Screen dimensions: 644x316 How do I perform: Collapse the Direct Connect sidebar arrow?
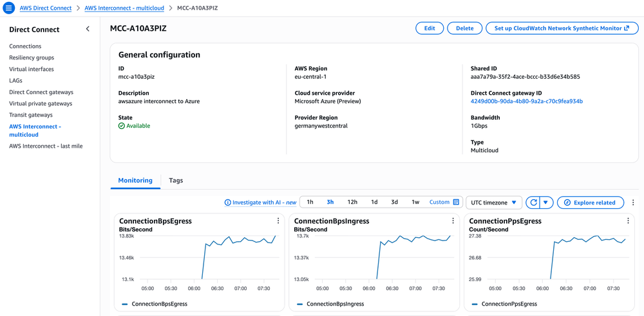click(x=88, y=29)
